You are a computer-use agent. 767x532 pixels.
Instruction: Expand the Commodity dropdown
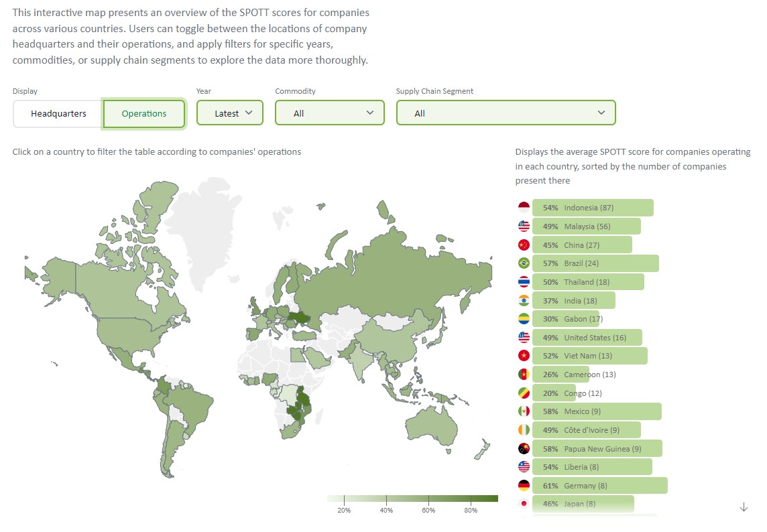(x=329, y=113)
